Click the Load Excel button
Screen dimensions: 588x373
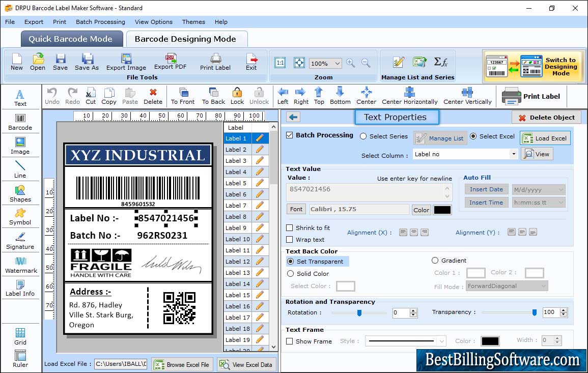[545, 138]
